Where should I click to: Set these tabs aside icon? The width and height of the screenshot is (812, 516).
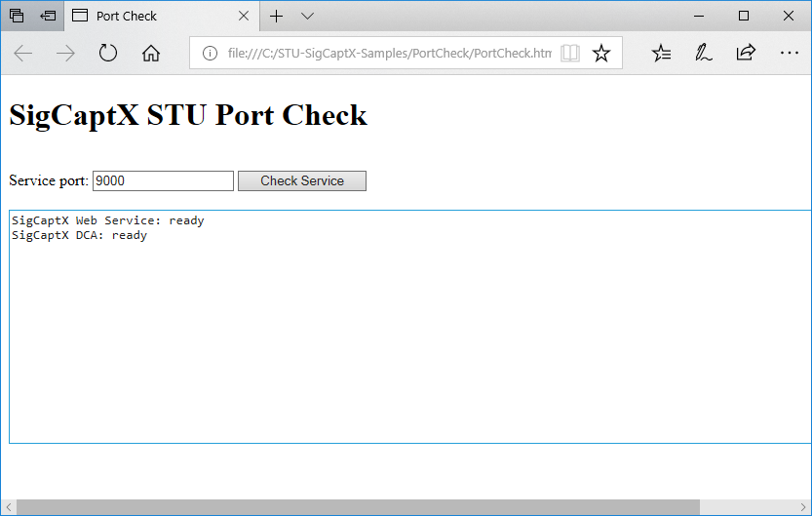pyautogui.click(x=48, y=16)
